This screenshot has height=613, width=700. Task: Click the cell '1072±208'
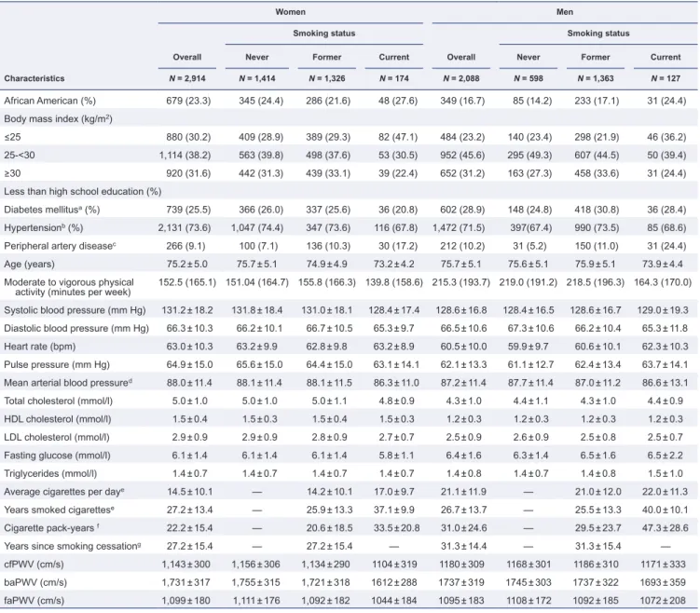[663, 601]
